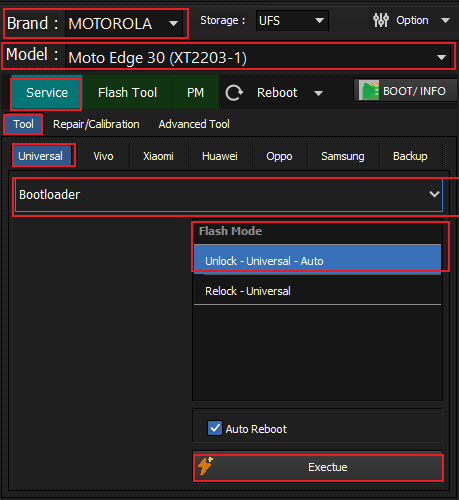Open the Storage dropdown set to UFS
This screenshot has width=459, height=500.
coord(292,21)
